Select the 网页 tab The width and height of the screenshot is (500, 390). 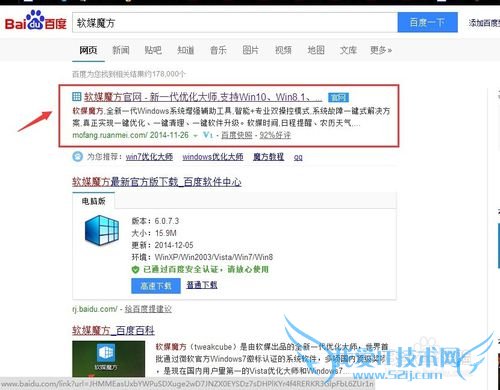(88, 50)
